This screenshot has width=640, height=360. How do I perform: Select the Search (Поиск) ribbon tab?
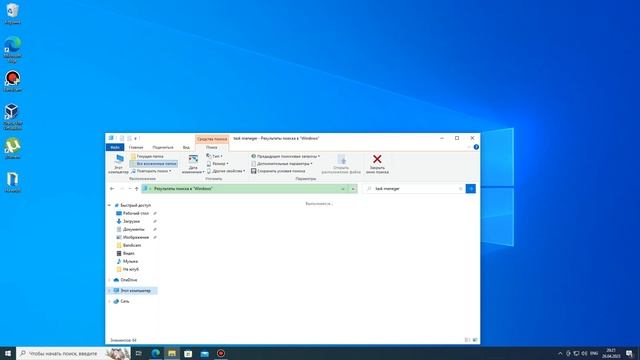(212, 147)
